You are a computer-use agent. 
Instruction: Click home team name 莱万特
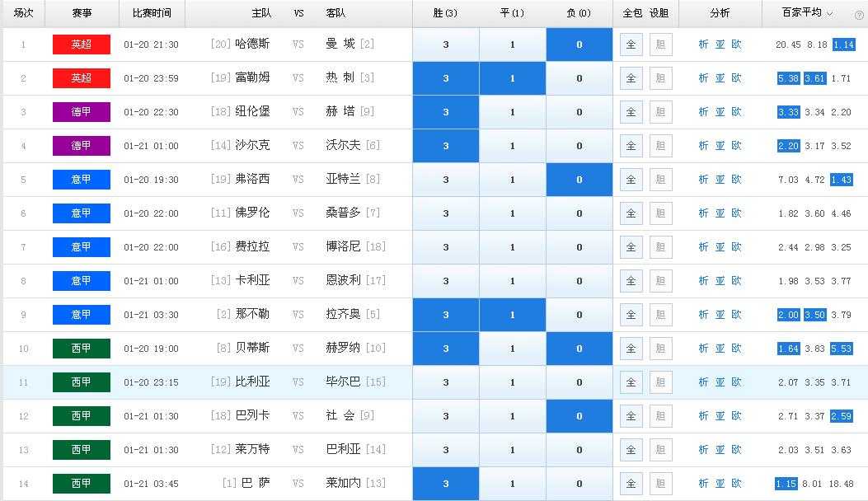point(252,449)
